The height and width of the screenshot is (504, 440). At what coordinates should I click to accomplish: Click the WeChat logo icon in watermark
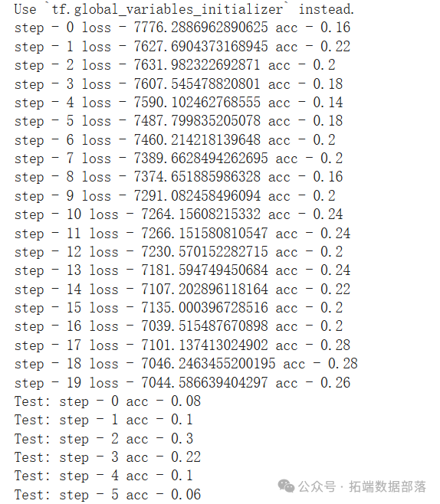[286, 486]
